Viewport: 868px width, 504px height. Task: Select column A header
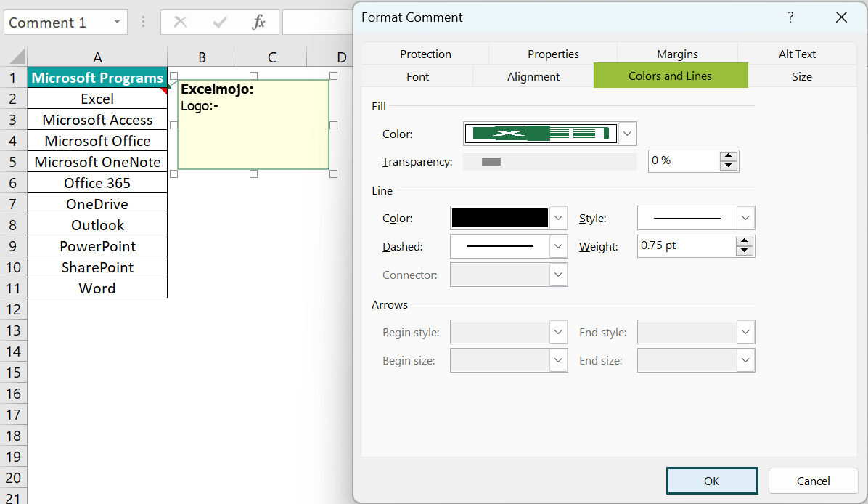pyautogui.click(x=97, y=57)
